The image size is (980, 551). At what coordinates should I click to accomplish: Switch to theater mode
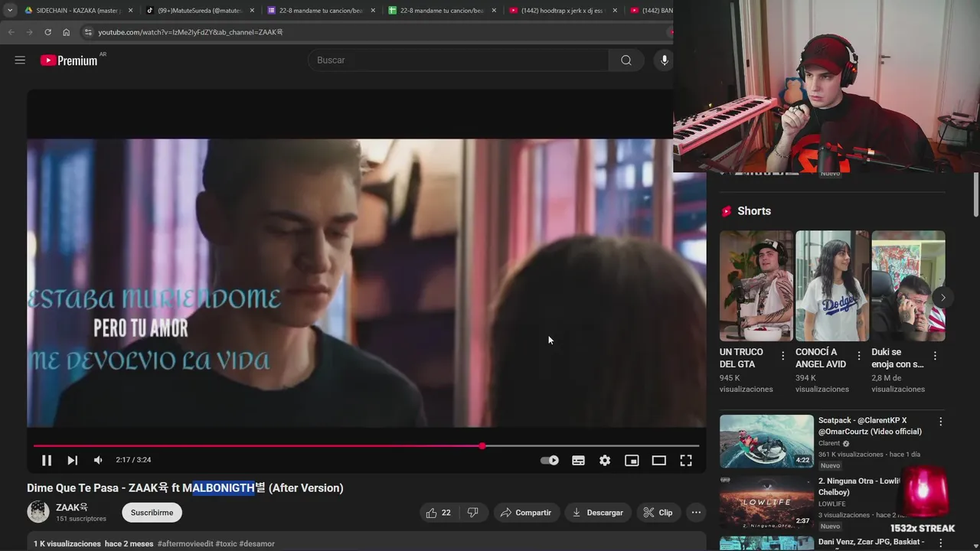(x=658, y=460)
